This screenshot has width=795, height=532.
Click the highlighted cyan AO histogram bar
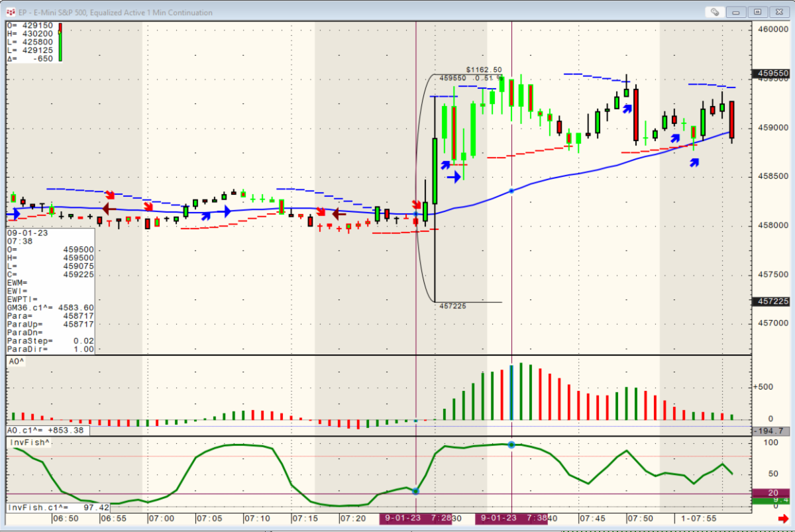(x=511, y=392)
